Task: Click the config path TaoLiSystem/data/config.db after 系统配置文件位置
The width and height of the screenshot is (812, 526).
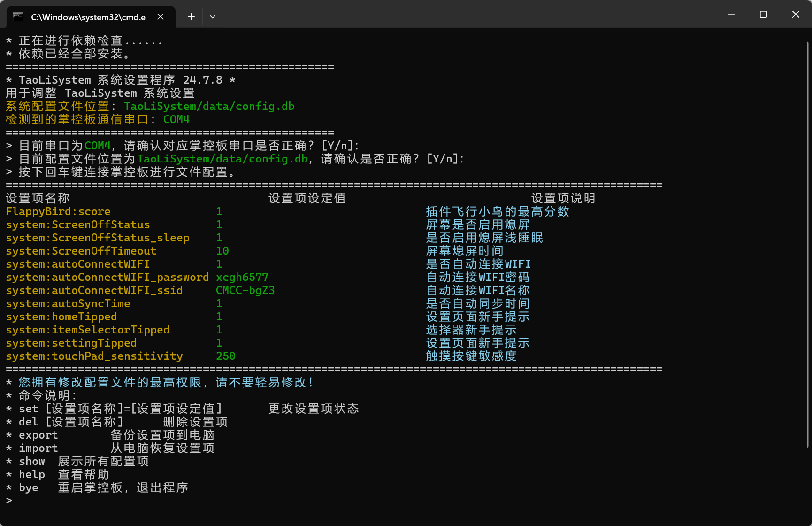Action: pos(209,106)
